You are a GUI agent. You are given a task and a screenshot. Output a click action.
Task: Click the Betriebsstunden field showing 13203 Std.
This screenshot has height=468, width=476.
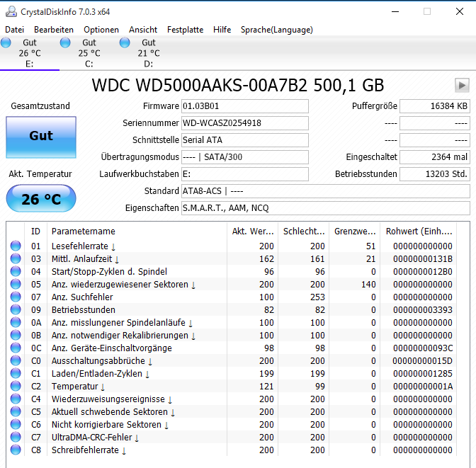tap(435, 174)
